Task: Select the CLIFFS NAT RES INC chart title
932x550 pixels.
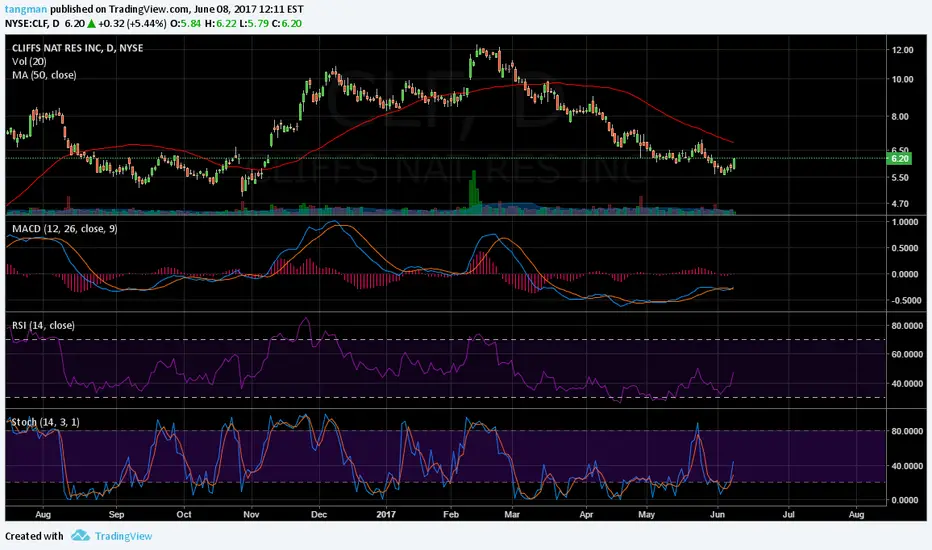Action: point(77,48)
